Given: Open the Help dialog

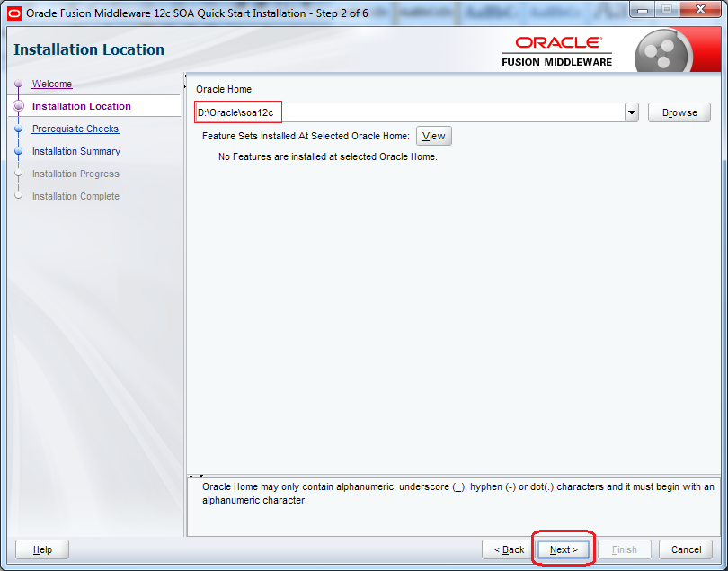Looking at the screenshot, I should point(42,549).
